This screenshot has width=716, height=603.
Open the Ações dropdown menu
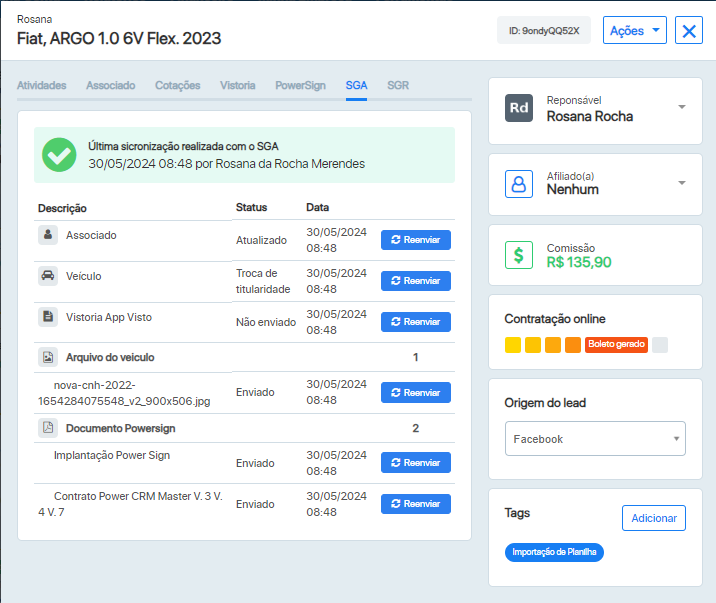tap(635, 31)
